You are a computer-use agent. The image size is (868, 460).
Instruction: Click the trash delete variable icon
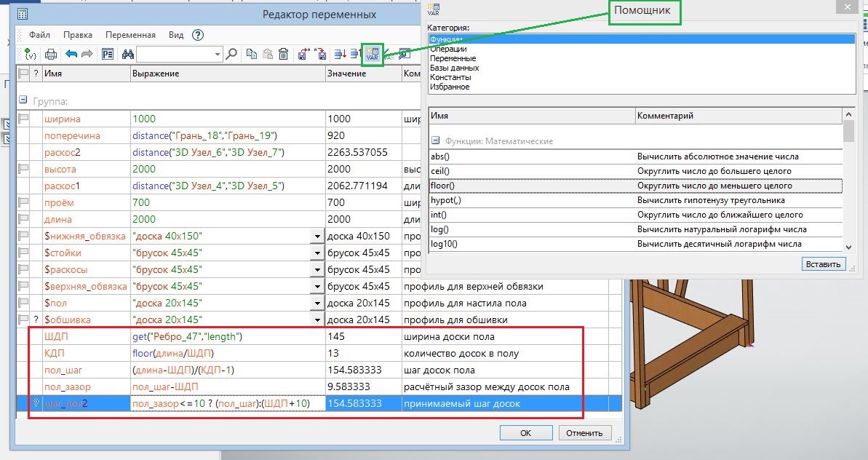point(284,55)
